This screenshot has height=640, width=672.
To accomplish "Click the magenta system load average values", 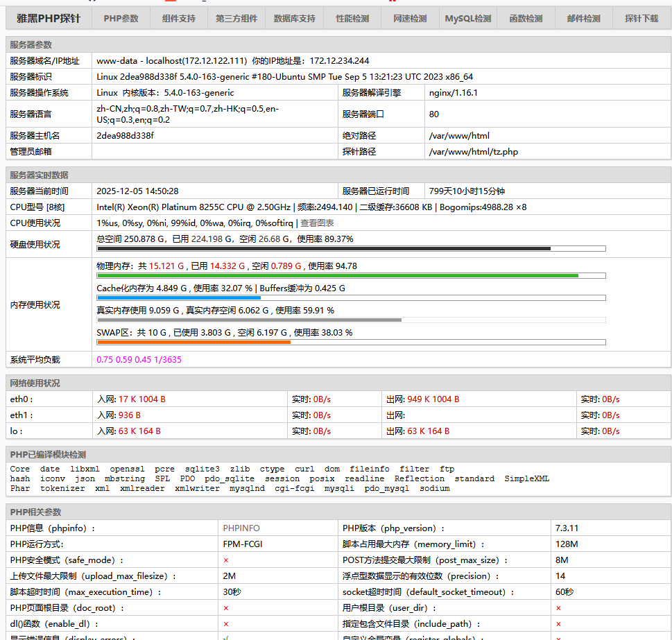I will tap(139, 360).
